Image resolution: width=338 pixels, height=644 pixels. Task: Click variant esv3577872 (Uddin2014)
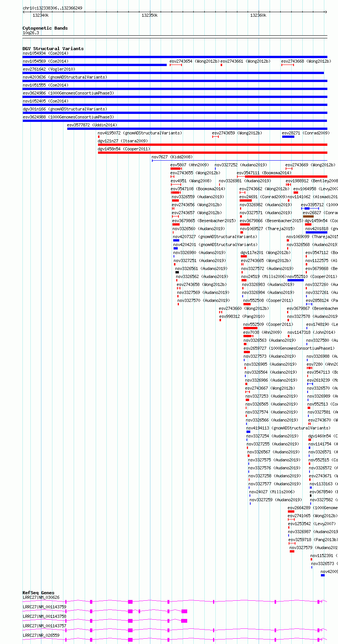coord(92,125)
